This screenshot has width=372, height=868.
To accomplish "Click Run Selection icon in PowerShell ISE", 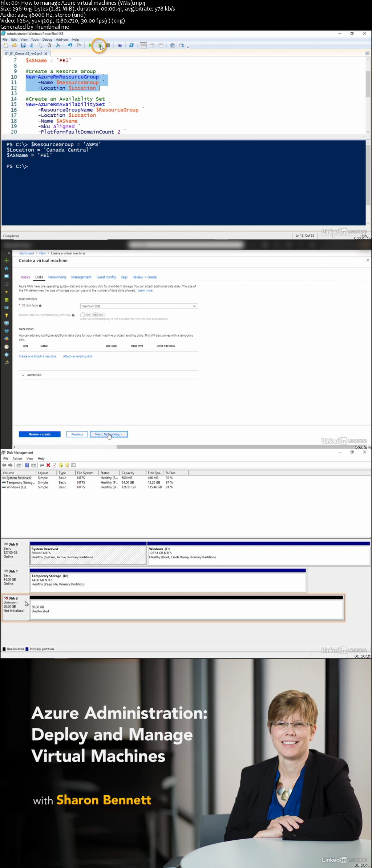I will pos(99,45).
